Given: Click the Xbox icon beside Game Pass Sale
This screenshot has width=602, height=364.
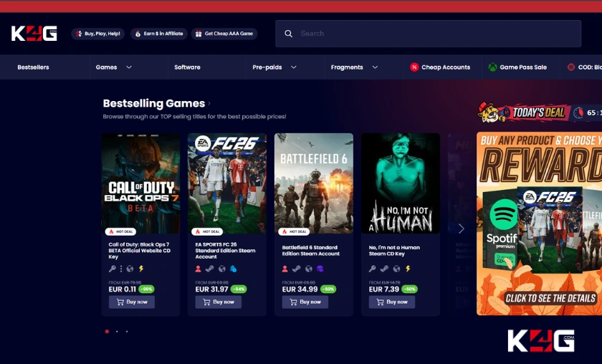Looking at the screenshot, I should 493,67.
